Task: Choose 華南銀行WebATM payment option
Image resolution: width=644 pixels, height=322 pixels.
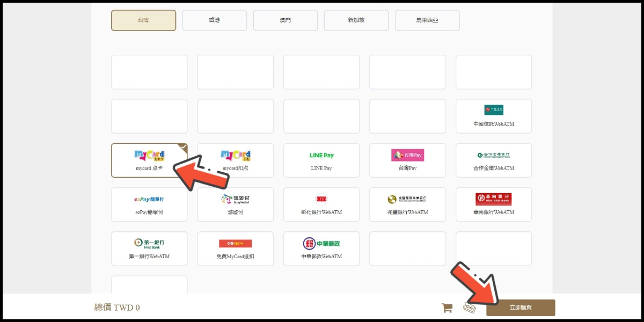Action: pos(494,204)
